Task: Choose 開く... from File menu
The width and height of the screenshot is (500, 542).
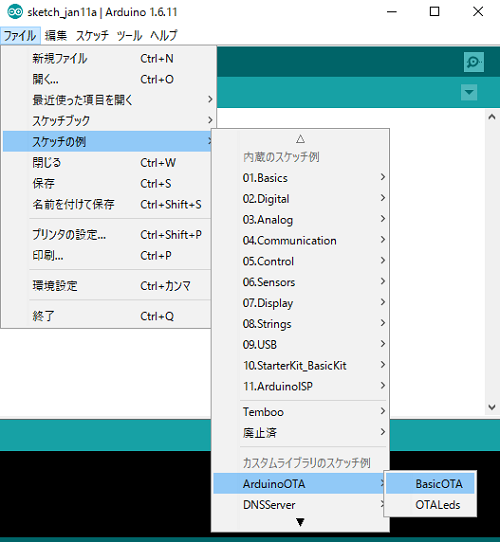Action: tap(109, 79)
